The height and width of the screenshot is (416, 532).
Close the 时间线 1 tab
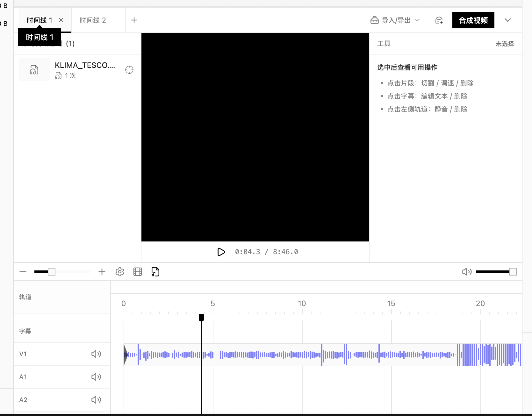pyautogui.click(x=61, y=20)
